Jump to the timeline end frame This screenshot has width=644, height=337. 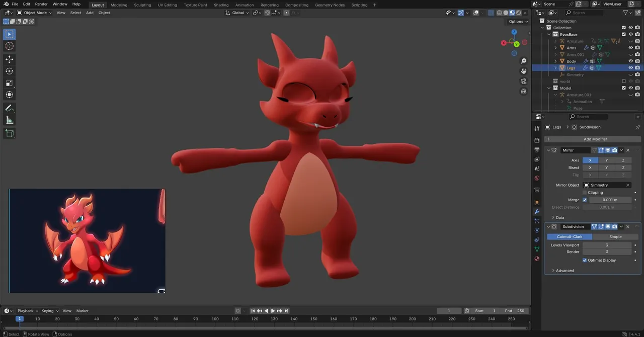click(286, 311)
